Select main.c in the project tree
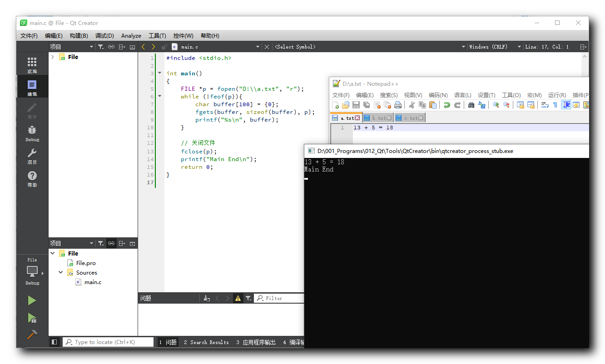 pyautogui.click(x=93, y=282)
